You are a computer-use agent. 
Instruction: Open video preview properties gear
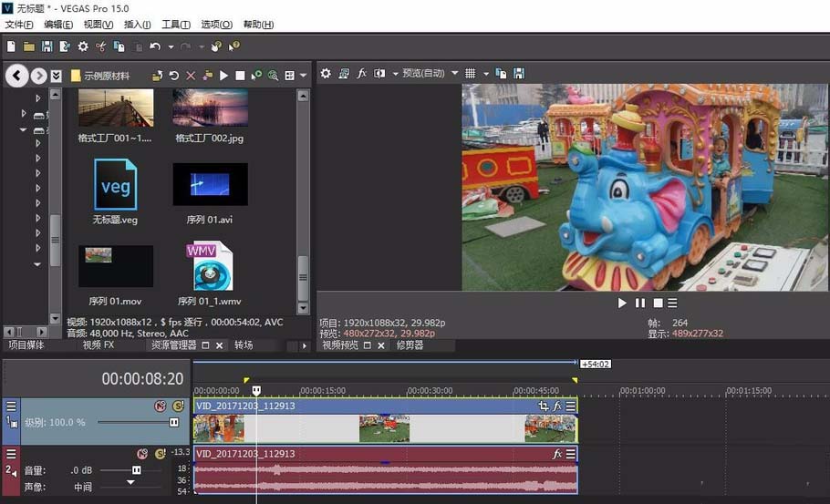click(326, 74)
